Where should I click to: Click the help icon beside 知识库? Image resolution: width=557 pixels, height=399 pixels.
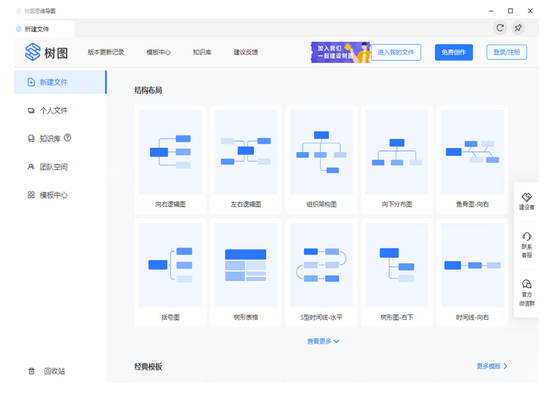67,138
